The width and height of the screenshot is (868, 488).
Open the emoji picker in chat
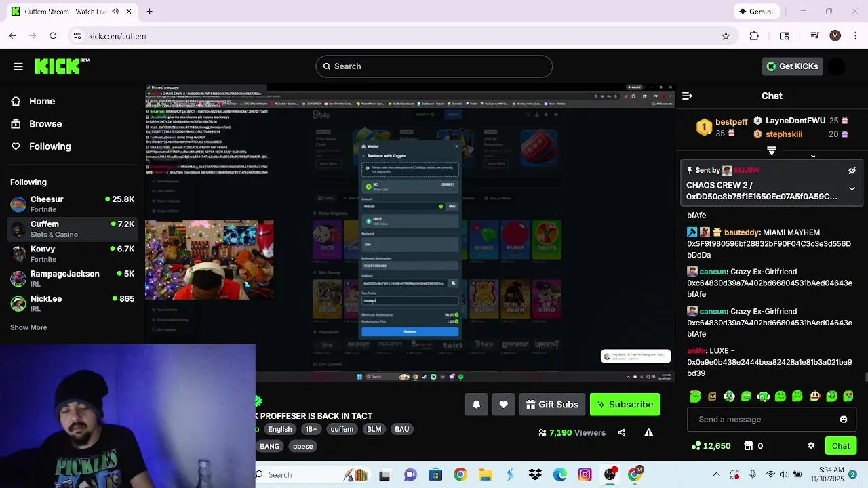(844, 420)
